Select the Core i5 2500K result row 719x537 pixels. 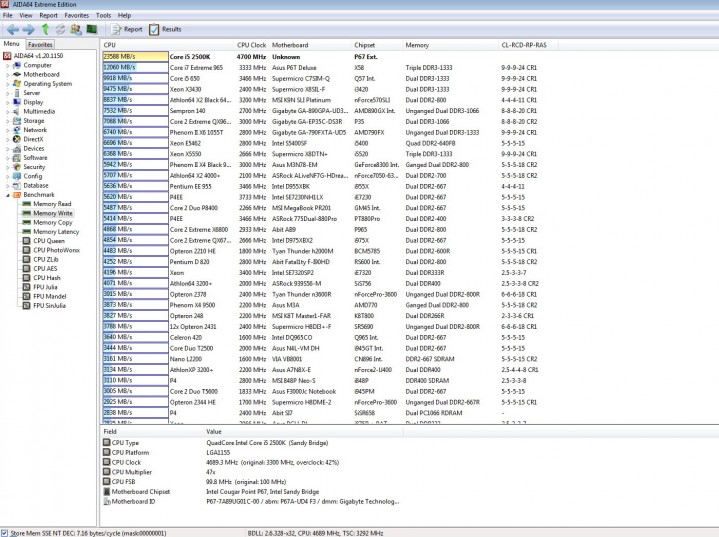pos(321,57)
